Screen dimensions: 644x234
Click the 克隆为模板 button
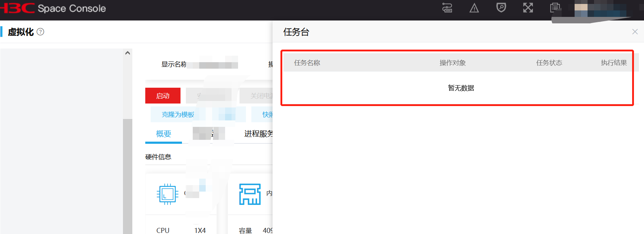pos(178,114)
